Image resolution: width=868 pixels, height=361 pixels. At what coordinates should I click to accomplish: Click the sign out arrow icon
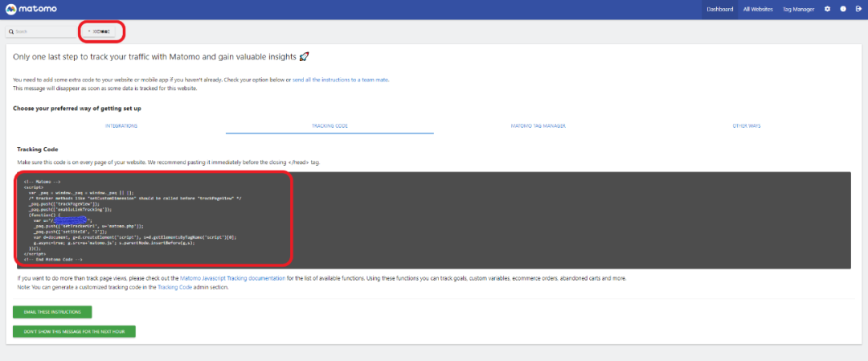click(x=858, y=10)
